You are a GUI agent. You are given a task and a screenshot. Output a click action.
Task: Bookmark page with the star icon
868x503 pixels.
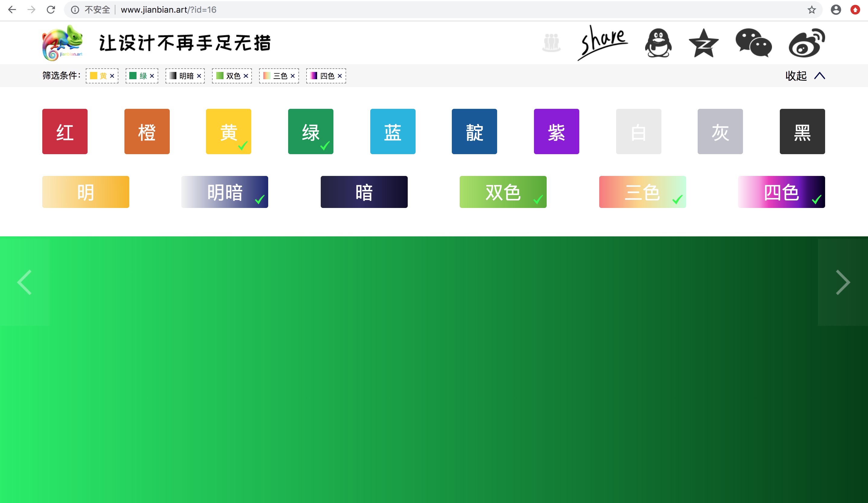pos(812,10)
